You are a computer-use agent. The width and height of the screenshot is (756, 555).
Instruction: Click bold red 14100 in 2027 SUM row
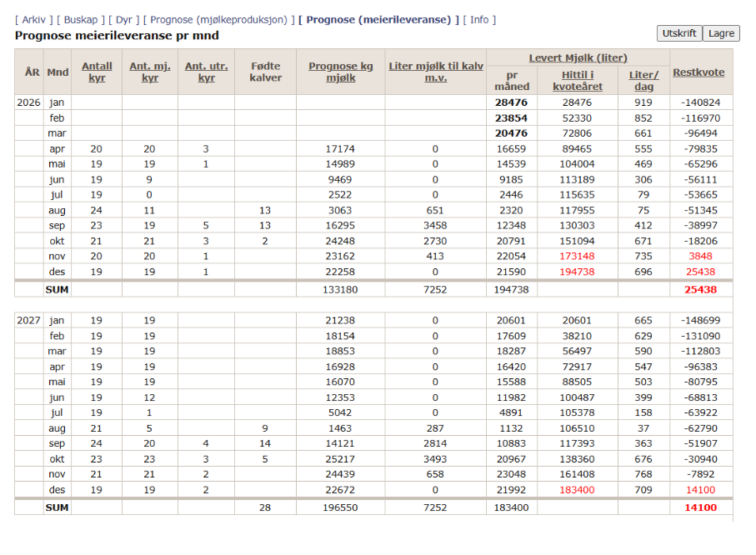tap(699, 507)
